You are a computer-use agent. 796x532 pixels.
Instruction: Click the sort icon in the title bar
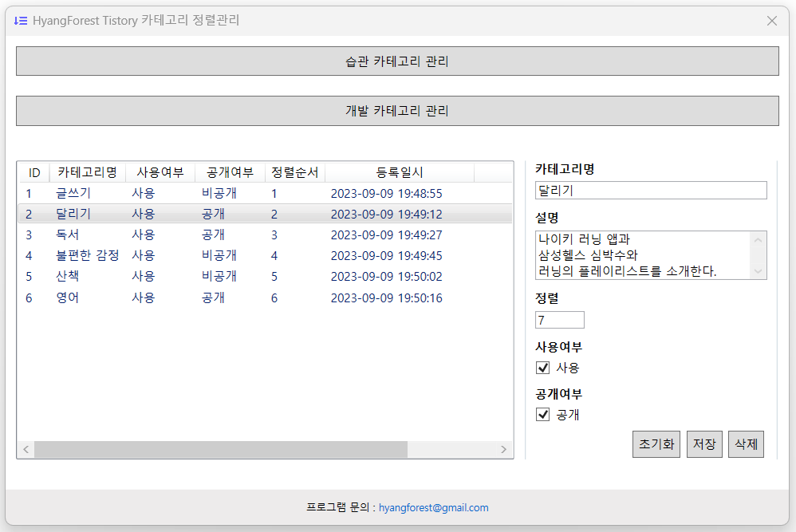[x=20, y=21]
